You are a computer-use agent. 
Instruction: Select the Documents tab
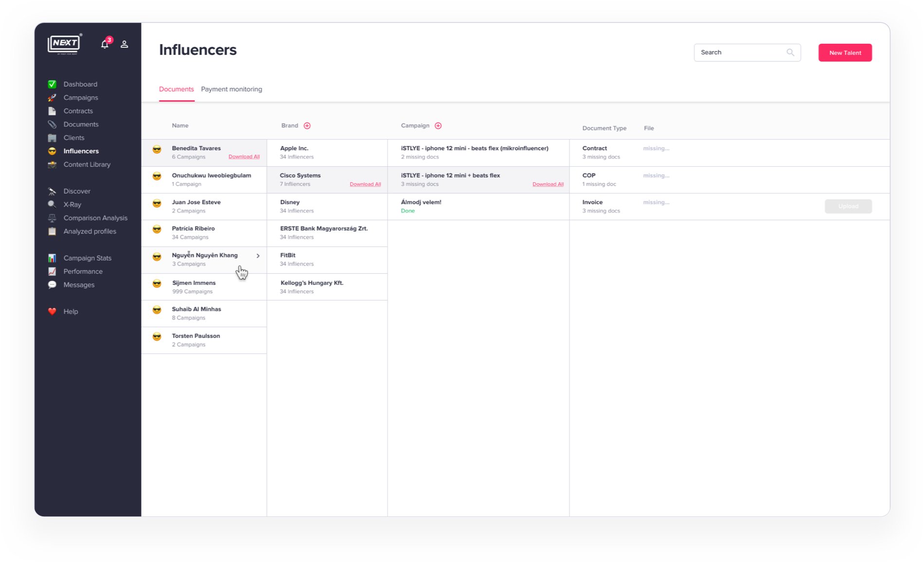[x=176, y=89]
